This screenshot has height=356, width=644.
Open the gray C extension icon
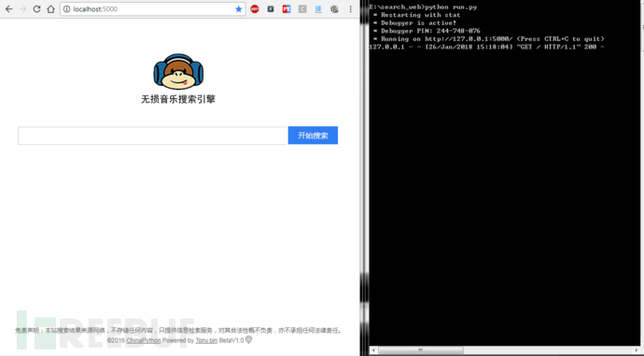pos(302,9)
